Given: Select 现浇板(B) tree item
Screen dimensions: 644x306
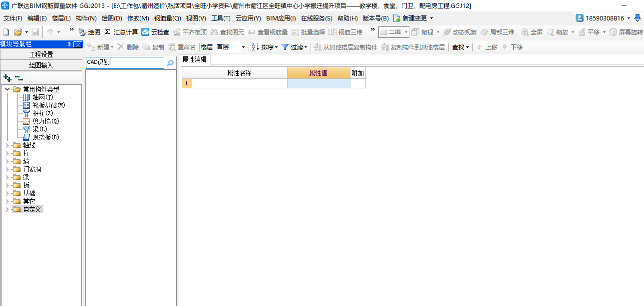Looking at the screenshot, I should 46,137.
